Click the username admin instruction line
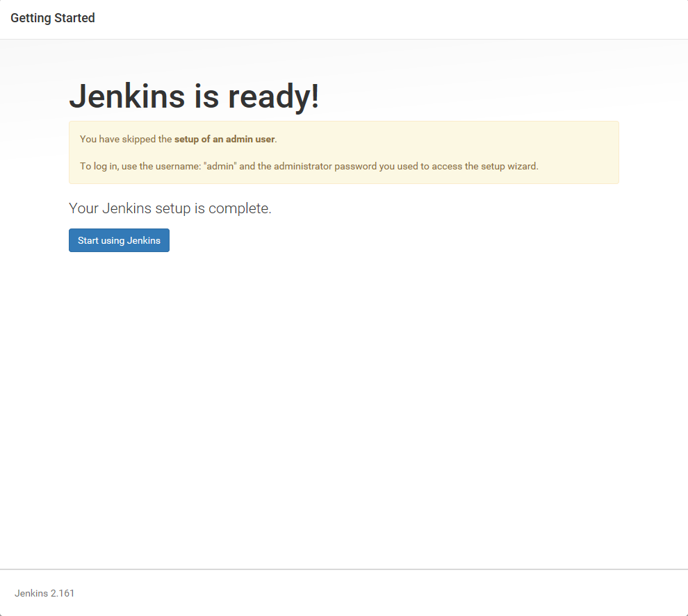This screenshot has height=616, width=688. [309, 166]
